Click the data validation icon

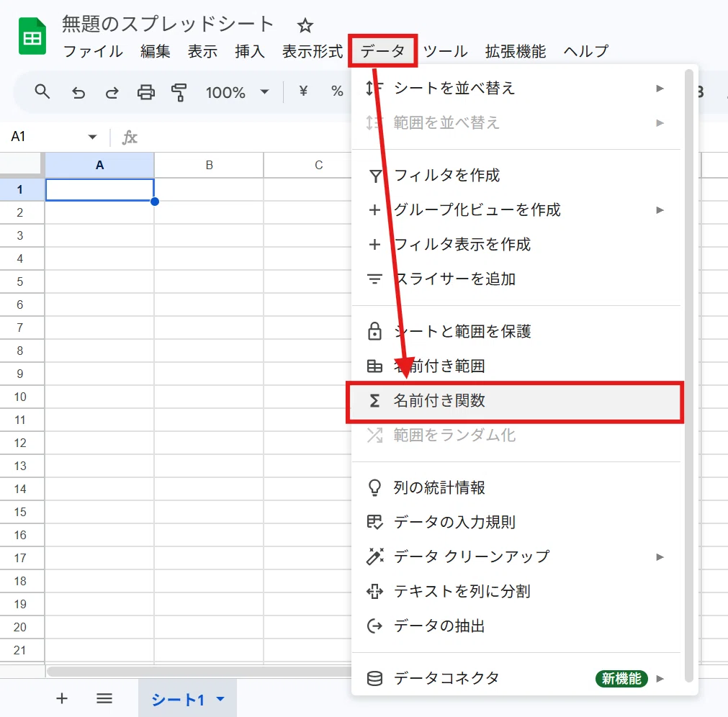click(374, 522)
